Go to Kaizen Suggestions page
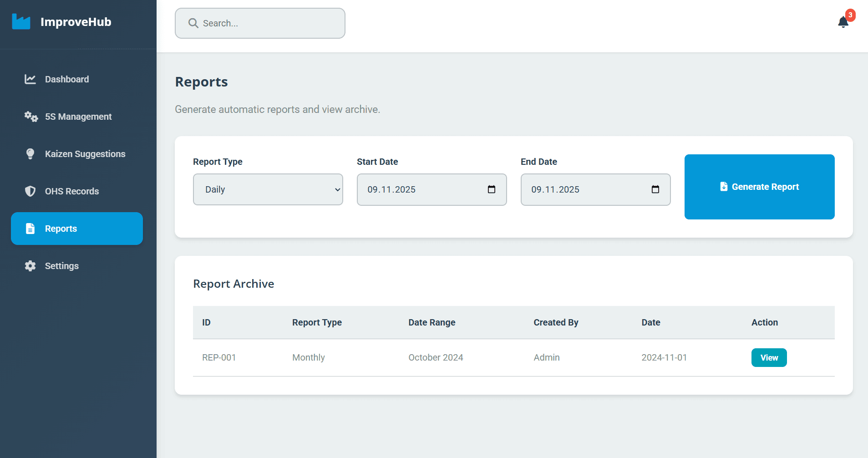The height and width of the screenshot is (458, 868). click(x=85, y=154)
